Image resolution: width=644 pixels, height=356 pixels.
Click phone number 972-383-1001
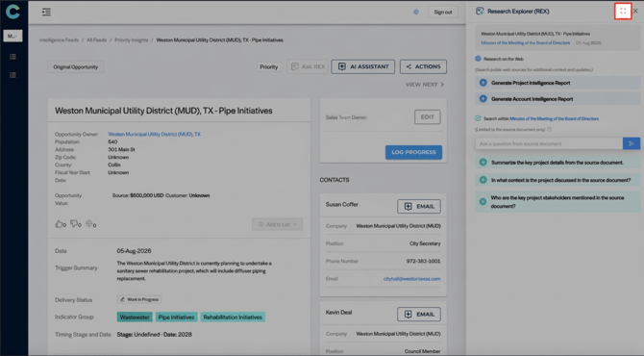(x=424, y=261)
